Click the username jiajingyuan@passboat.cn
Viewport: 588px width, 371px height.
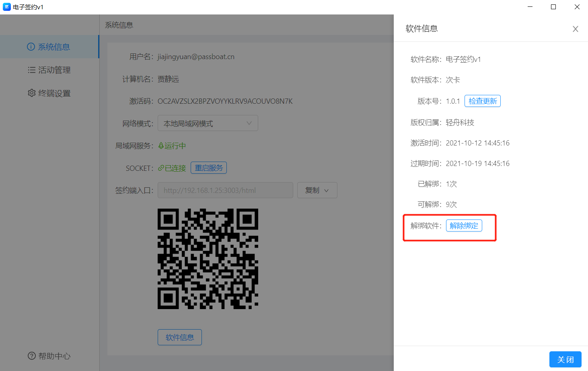click(x=196, y=57)
